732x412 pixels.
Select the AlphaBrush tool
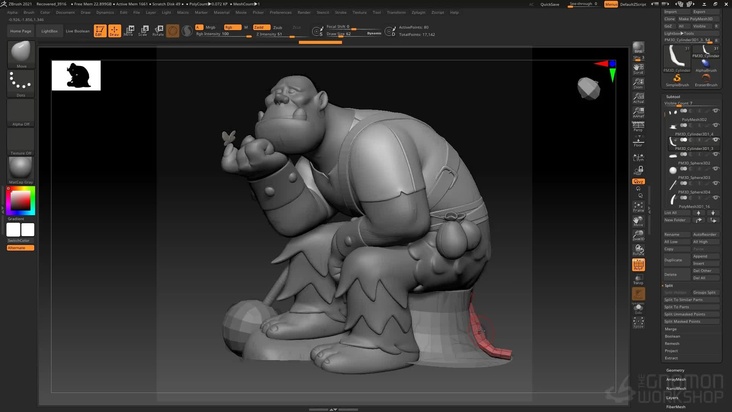706,65
